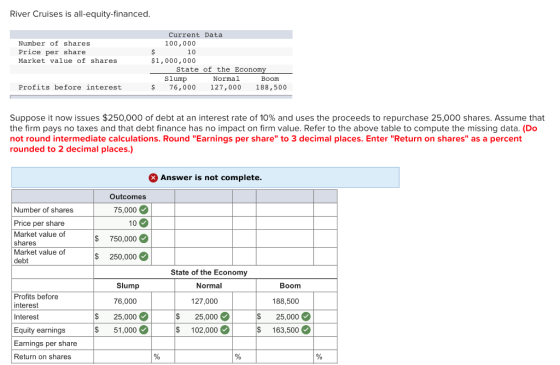
Task: Click Slump return on shares field
Action: [122, 356]
